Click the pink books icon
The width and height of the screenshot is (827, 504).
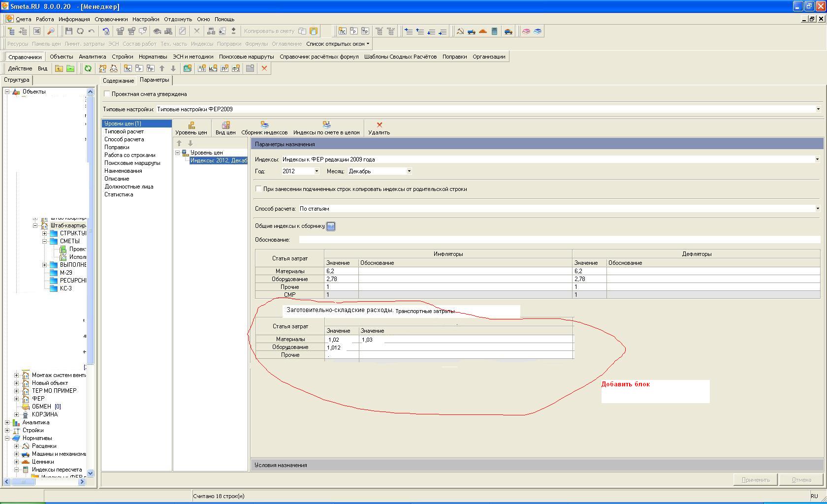pos(526,31)
